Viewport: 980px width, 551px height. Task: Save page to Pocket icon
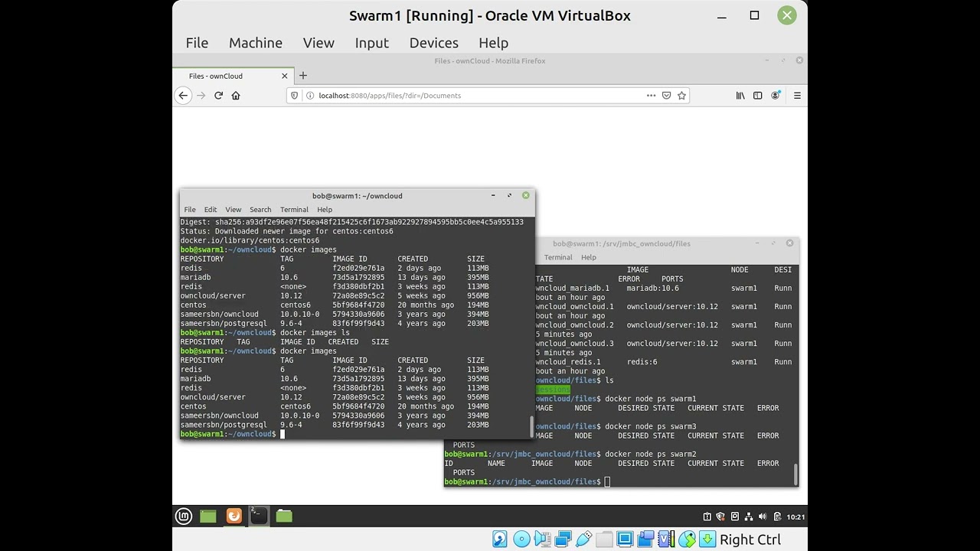(666, 96)
